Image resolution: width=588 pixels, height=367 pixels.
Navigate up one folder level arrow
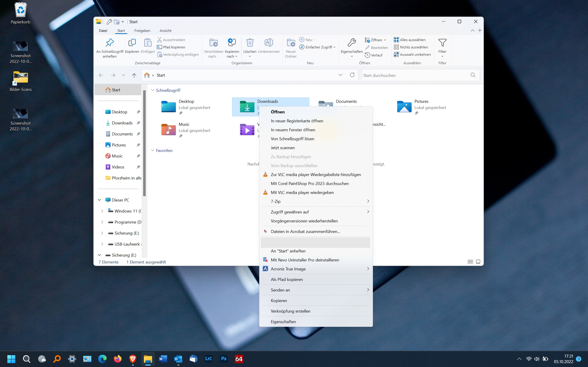click(134, 75)
